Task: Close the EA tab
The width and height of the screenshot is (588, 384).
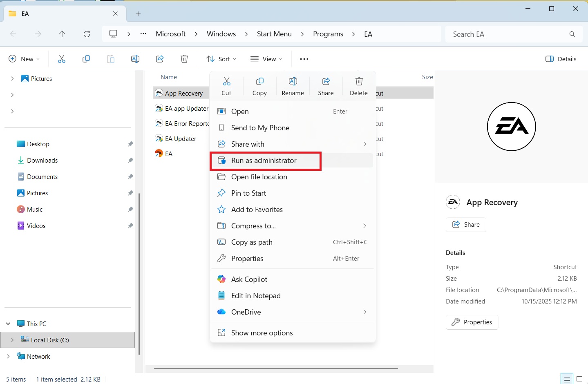Action: click(x=115, y=14)
